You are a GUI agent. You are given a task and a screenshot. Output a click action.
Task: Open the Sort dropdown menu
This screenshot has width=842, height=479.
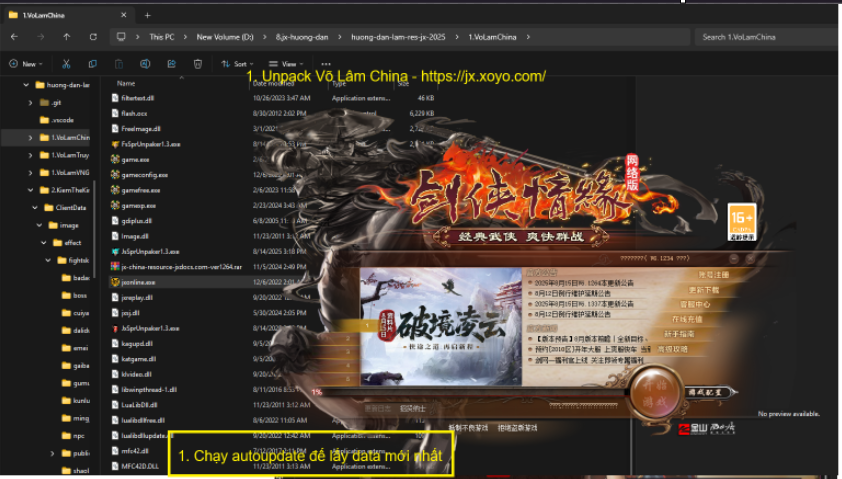click(237, 63)
